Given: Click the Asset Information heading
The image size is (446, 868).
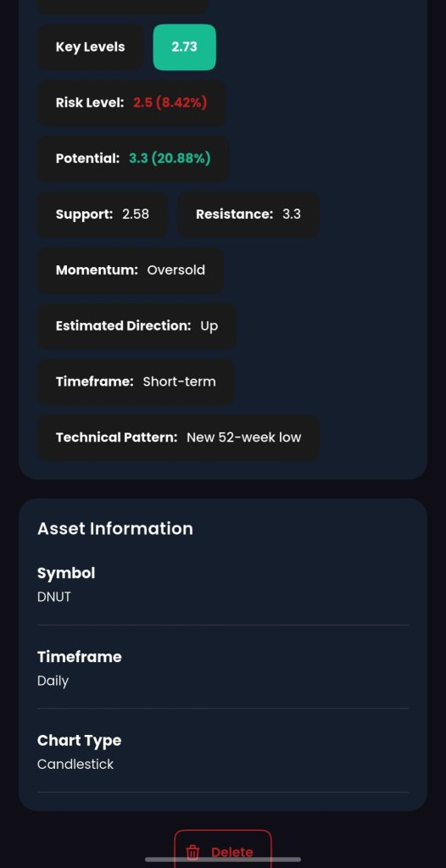Looking at the screenshot, I should pos(115,529).
